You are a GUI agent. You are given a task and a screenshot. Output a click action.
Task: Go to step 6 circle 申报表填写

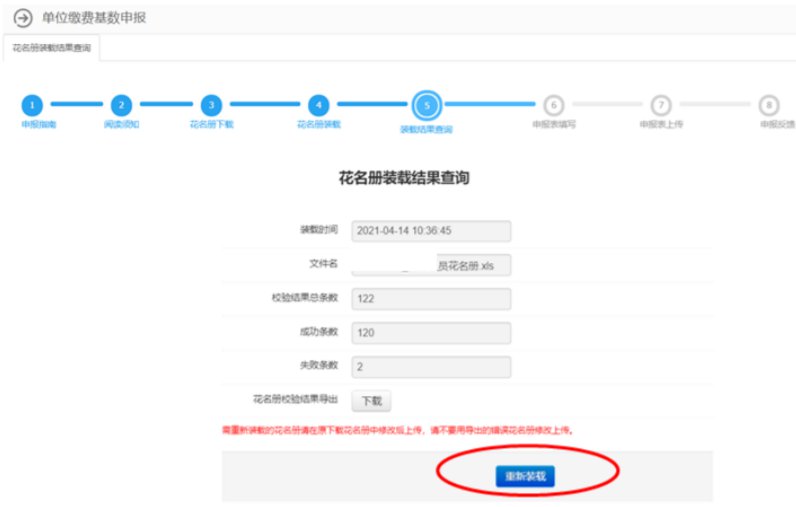554,105
